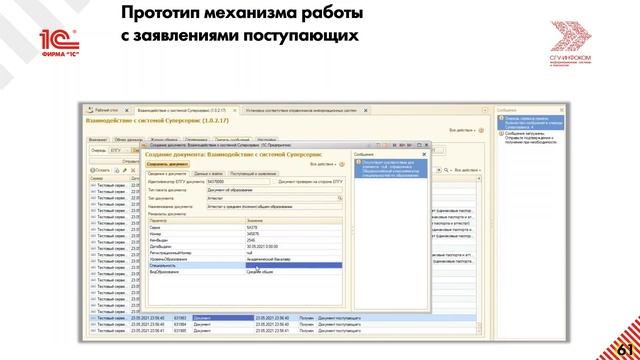640x360 pixels.
Task: Close the dialog's 'Сообщения' panel
Action: pos(424,154)
